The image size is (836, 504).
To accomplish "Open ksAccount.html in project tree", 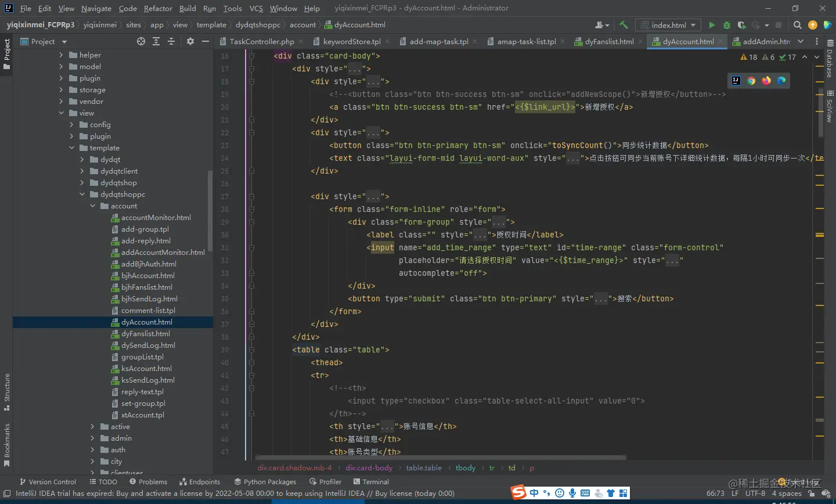I will 146,369.
